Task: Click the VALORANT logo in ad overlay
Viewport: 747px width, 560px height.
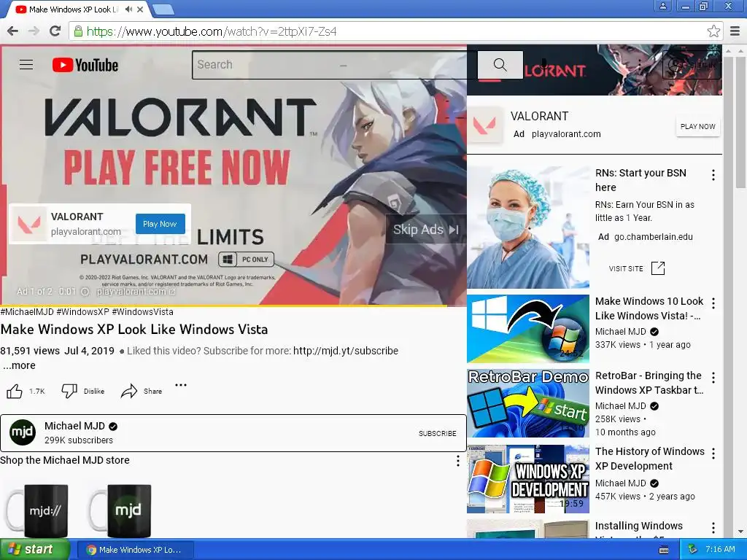Action: pos(29,224)
